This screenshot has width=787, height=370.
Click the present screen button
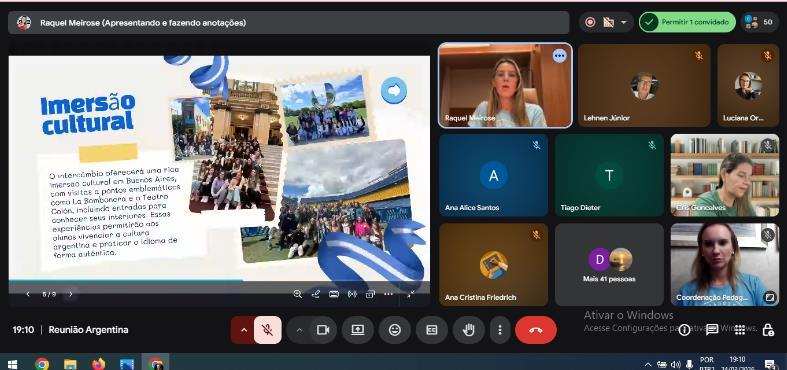(x=357, y=330)
